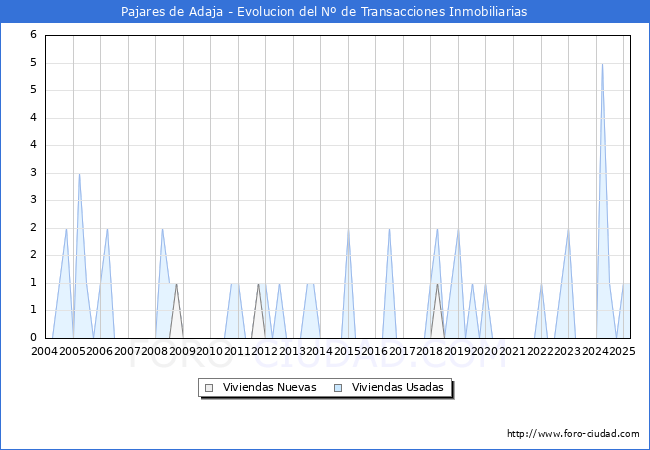Open the foro-ciudad.com URL
Screen dimensions: 650x450
pos(573,434)
